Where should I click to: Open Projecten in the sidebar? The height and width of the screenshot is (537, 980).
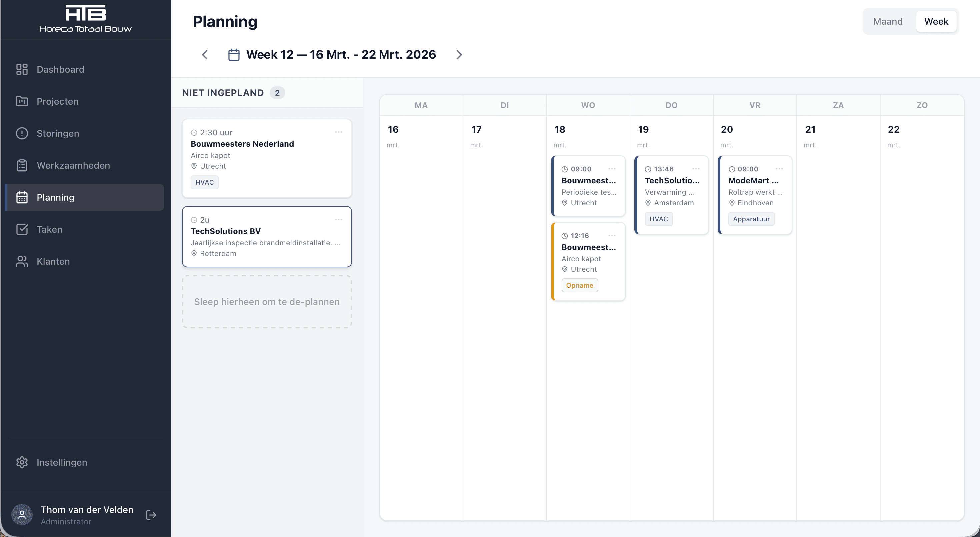[57, 101]
